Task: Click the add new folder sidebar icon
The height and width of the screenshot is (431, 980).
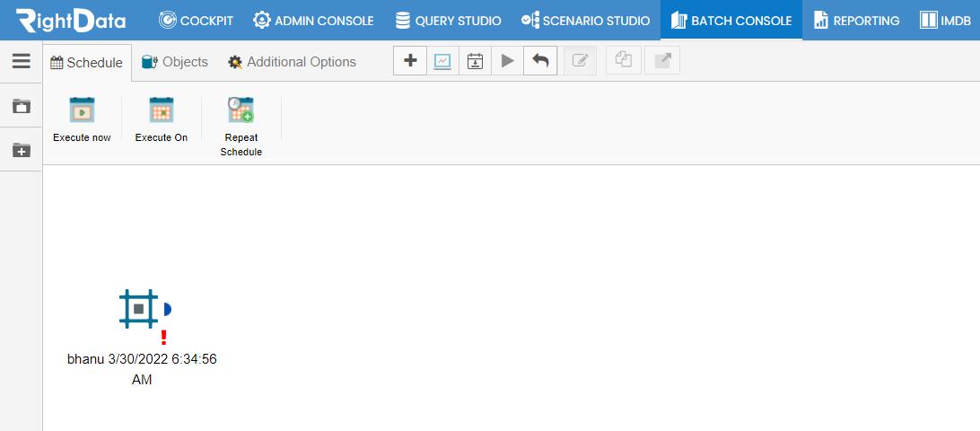Action: (22, 150)
